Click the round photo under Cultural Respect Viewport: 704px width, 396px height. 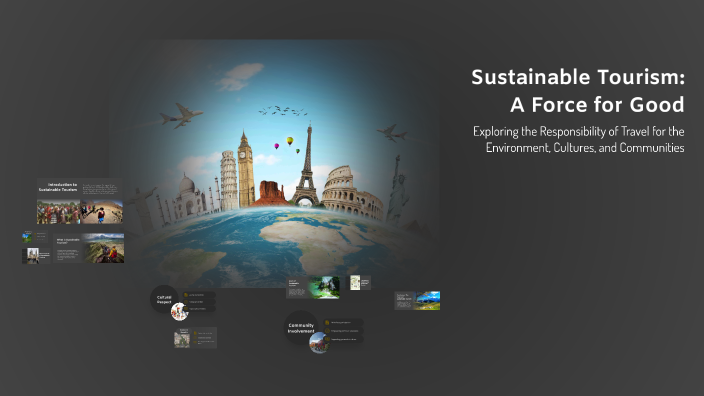tap(180, 311)
